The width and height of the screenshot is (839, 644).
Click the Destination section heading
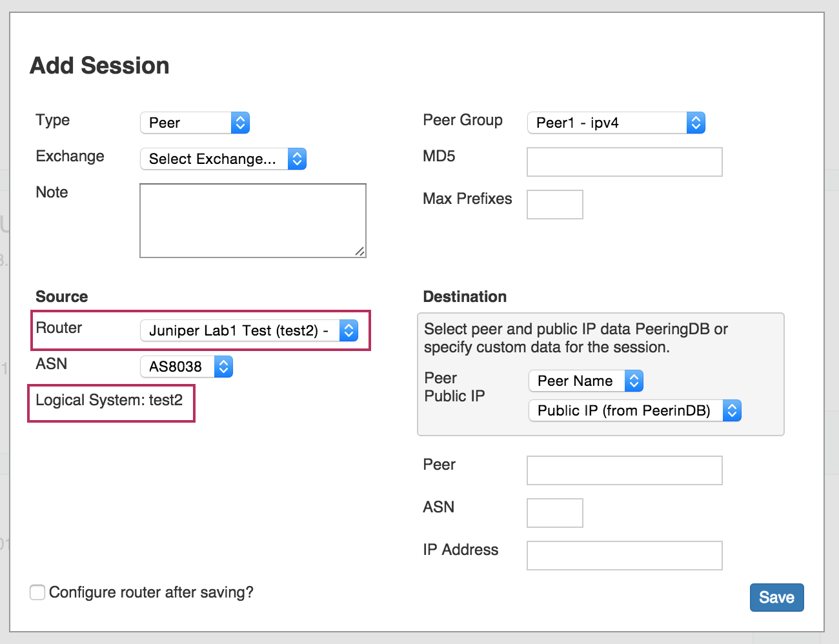pos(465,297)
